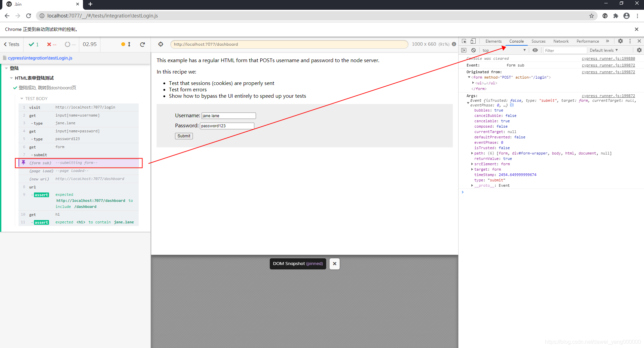Click the Password input field
The width and height of the screenshot is (644, 348).
(227, 126)
